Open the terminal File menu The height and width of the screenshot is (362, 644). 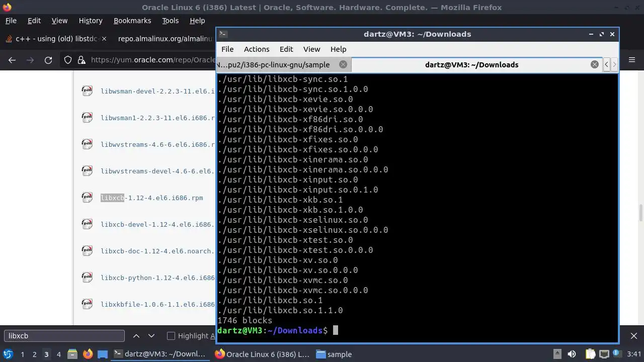(227, 49)
